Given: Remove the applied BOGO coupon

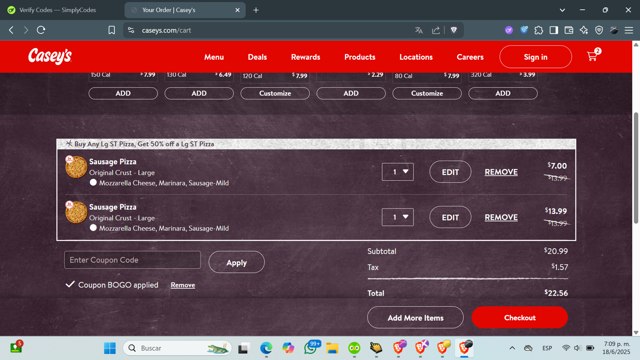Looking at the screenshot, I should click(x=182, y=285).
